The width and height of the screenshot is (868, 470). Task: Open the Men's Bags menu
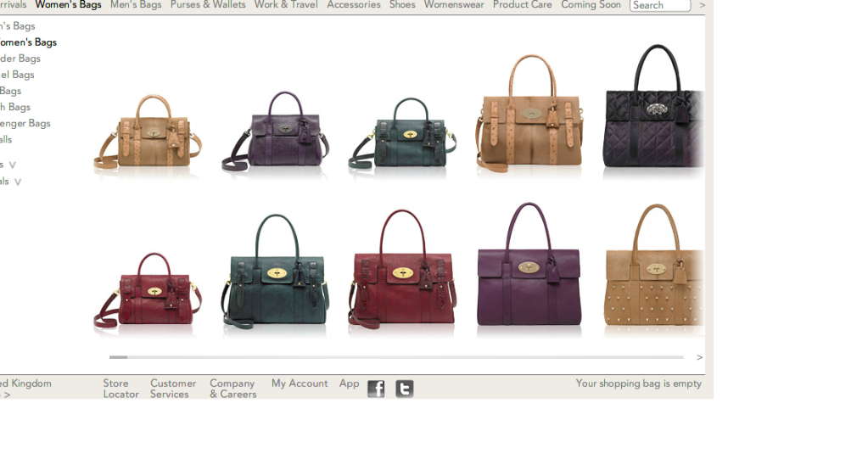coord(136,5)
